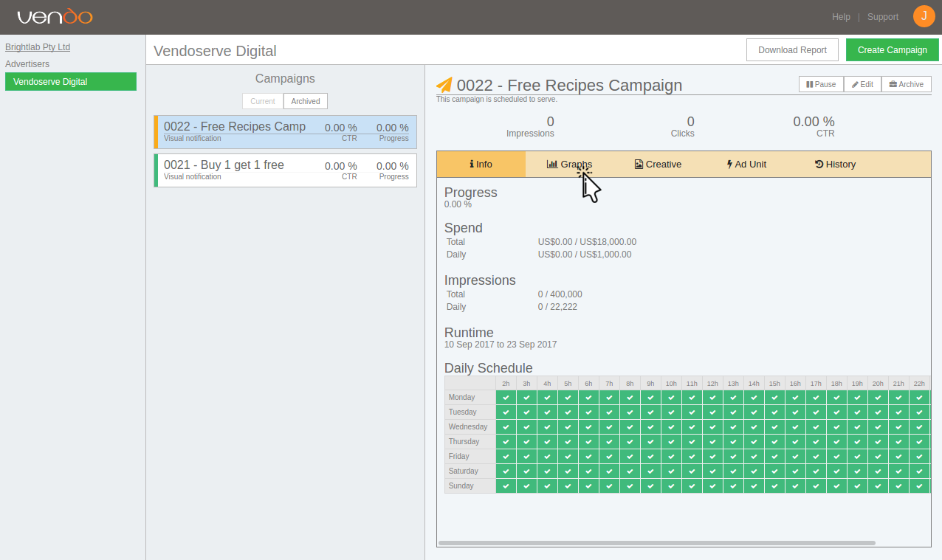Click the Sunday row header
942x560 pixels.
pyautogui.click(x=470, y=486)
